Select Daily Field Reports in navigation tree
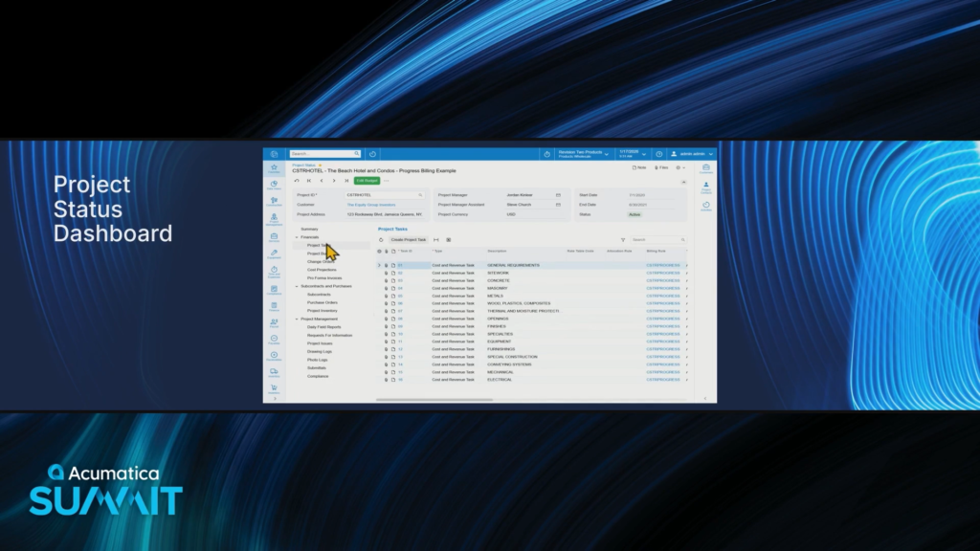The height and width of the screenshot is (551, 980). [x=323, y=327]
